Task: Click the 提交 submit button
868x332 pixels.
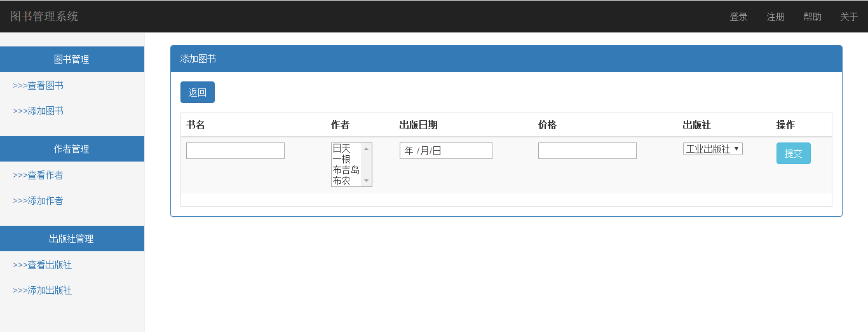Action: 794,153
